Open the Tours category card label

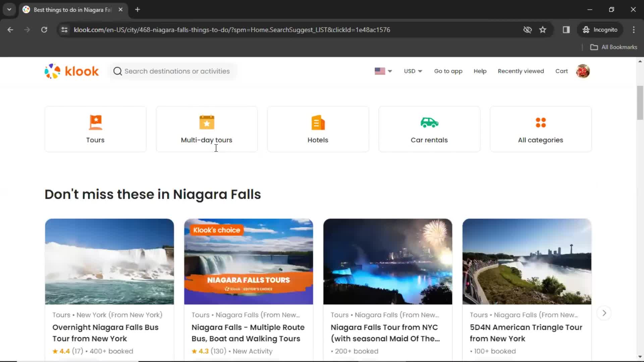(x=95, y=140)
